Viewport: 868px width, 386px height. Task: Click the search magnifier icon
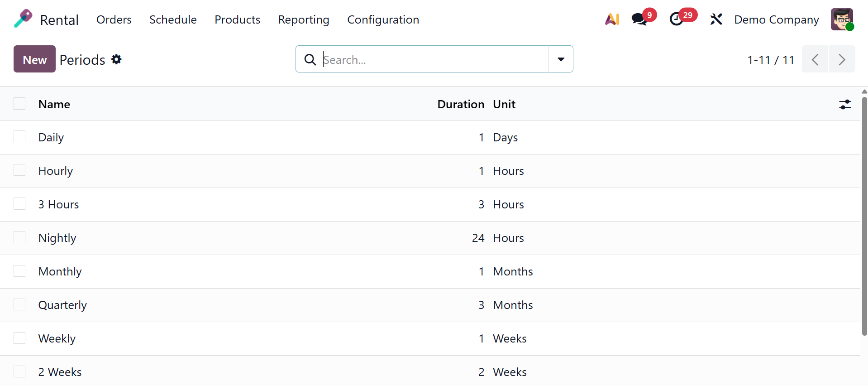[x=310, y=59]
